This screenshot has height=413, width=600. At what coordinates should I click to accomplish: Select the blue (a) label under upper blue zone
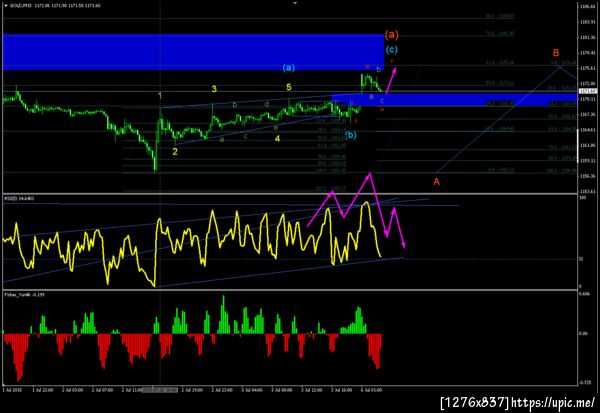[289, 68]
